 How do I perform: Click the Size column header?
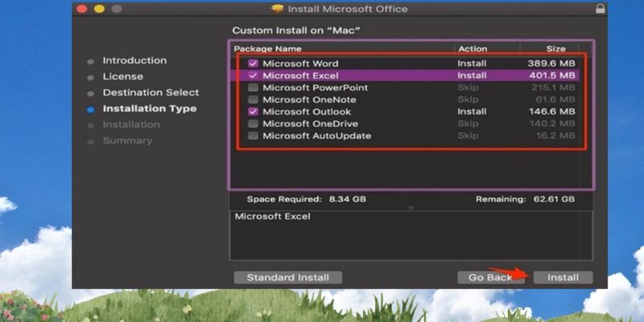pyautogui.click(x=555, y=49)
